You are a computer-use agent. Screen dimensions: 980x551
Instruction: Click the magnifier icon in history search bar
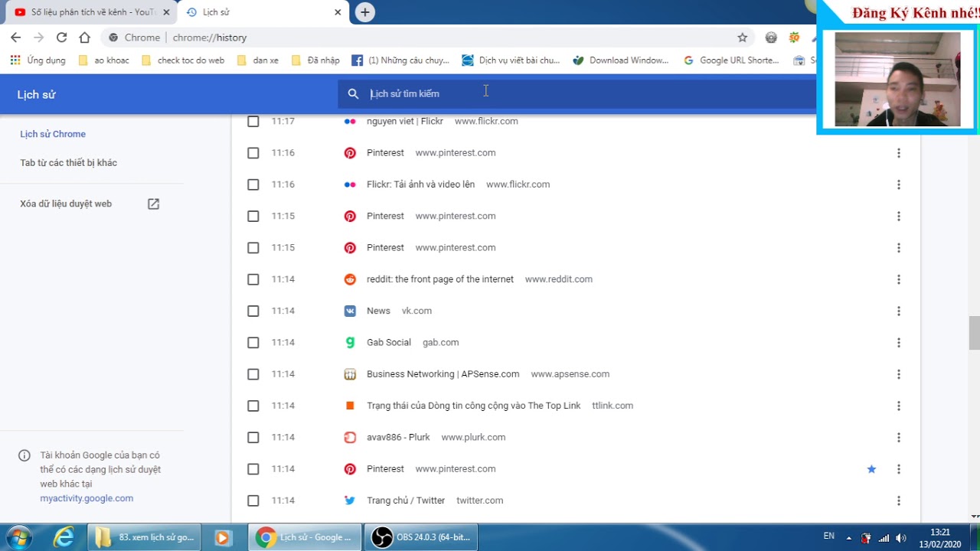point(353,93)
